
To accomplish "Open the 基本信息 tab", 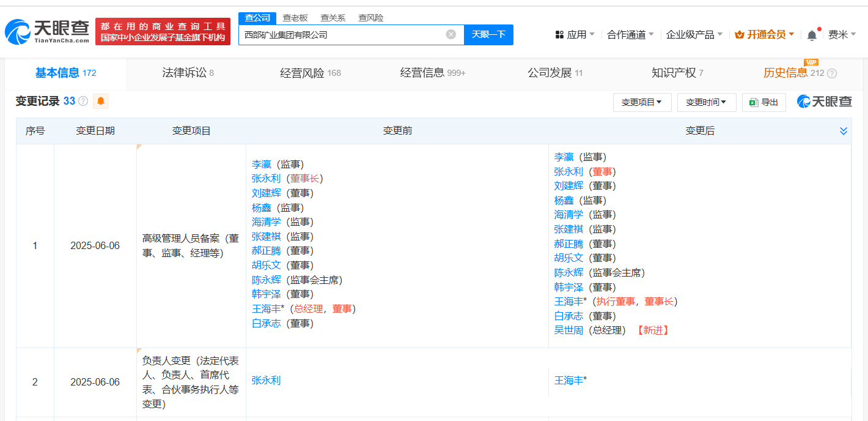I will click(x=65, y=73).
